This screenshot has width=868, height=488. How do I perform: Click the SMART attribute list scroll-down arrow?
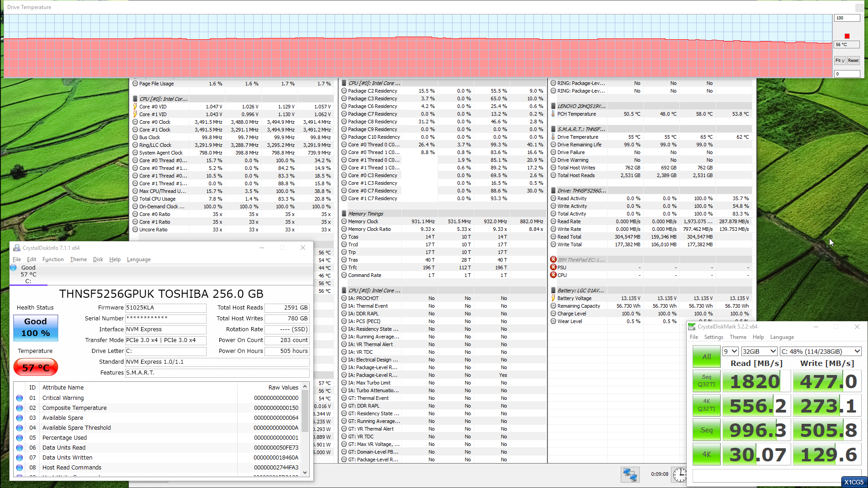click(x=305, y=472)
